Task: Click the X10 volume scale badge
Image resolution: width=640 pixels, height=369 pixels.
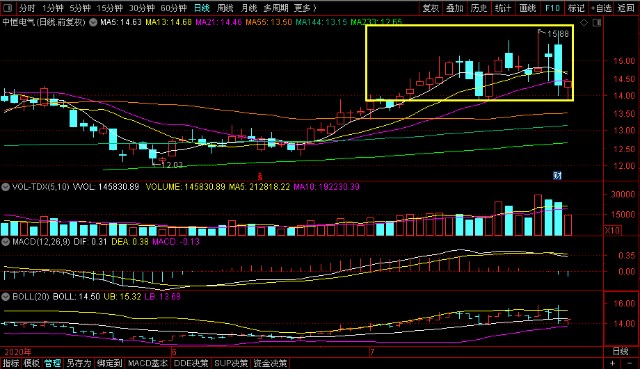Action: click(x=612, y=230)
